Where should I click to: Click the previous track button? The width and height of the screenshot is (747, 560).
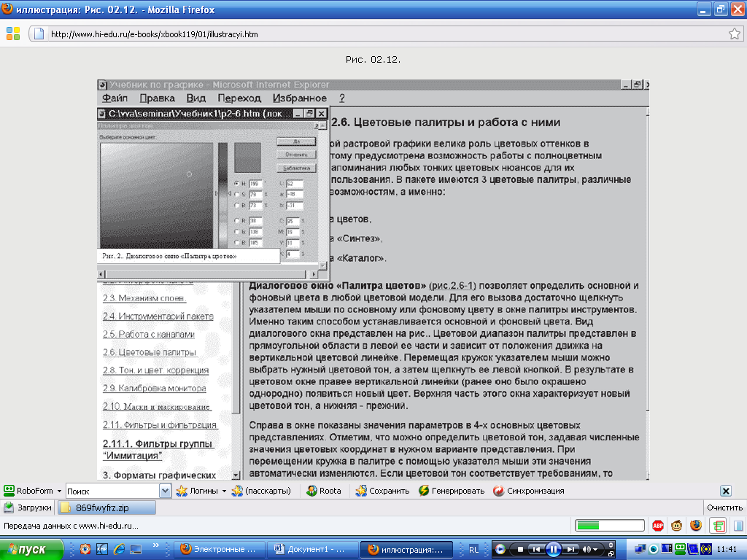click(536, 550)
